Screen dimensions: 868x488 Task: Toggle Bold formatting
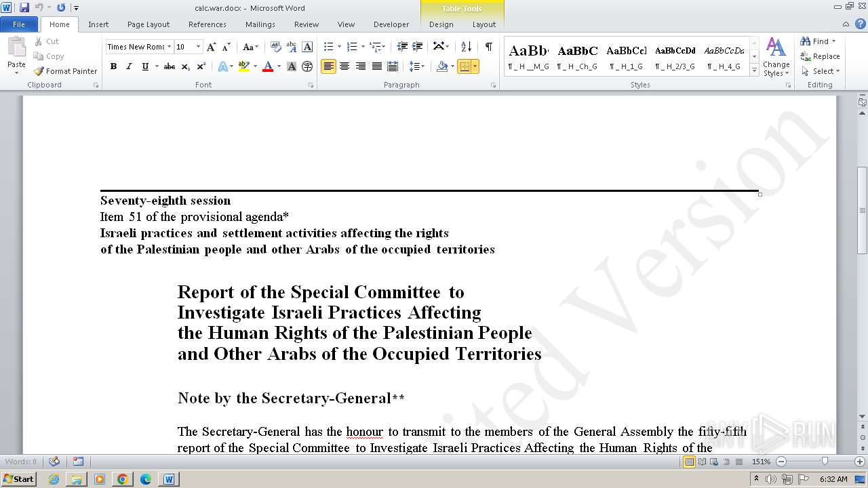tap(113, 66)
